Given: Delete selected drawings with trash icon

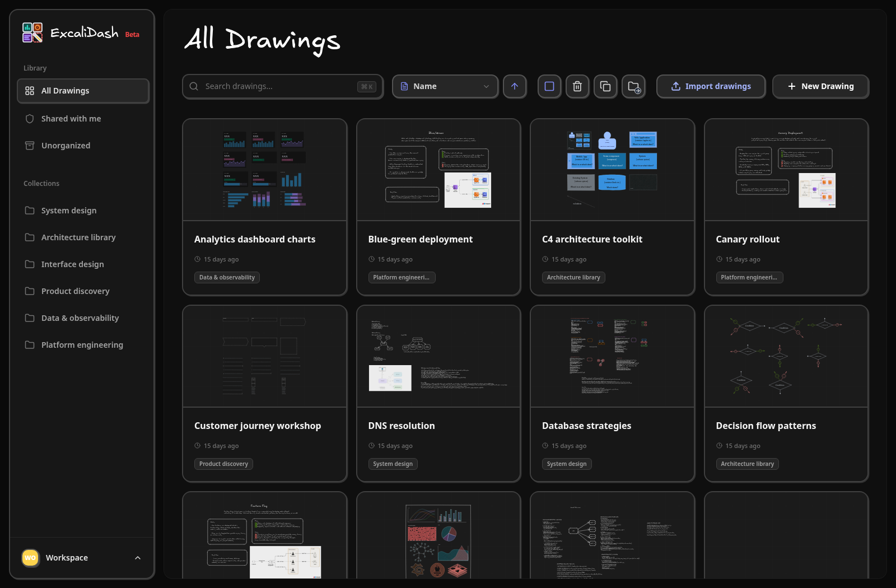Looking at the screenshot, I should tap(577, 86).
